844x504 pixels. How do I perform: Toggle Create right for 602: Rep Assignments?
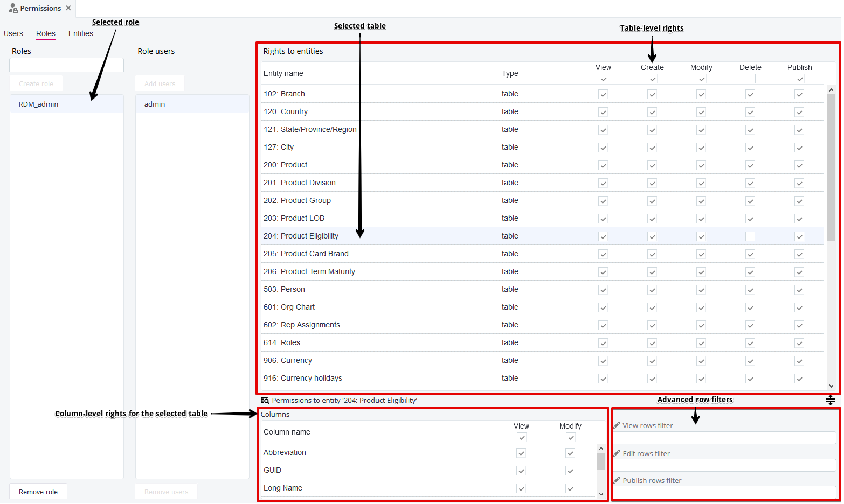tap(652, 325)
